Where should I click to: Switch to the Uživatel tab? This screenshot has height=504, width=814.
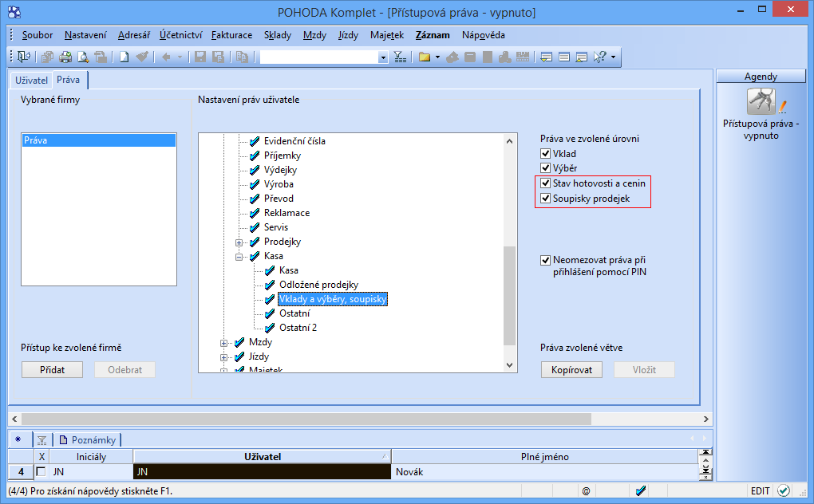coord(32,81)
